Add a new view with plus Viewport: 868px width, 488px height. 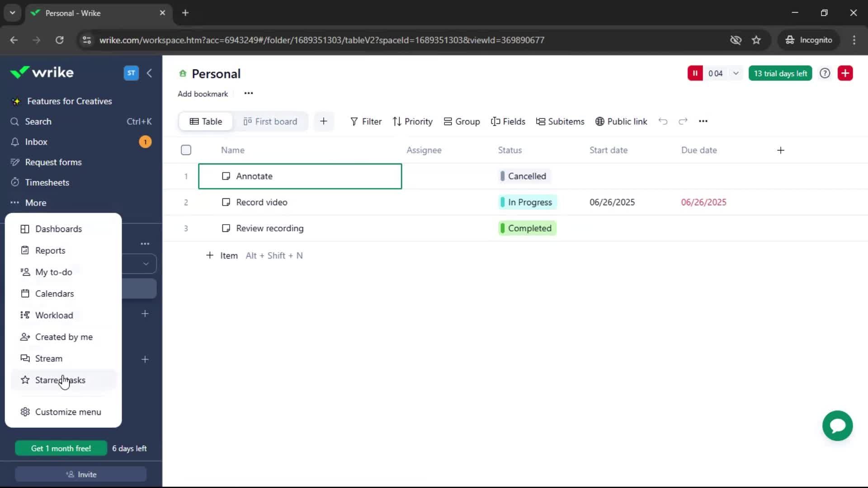click(324, 121)
